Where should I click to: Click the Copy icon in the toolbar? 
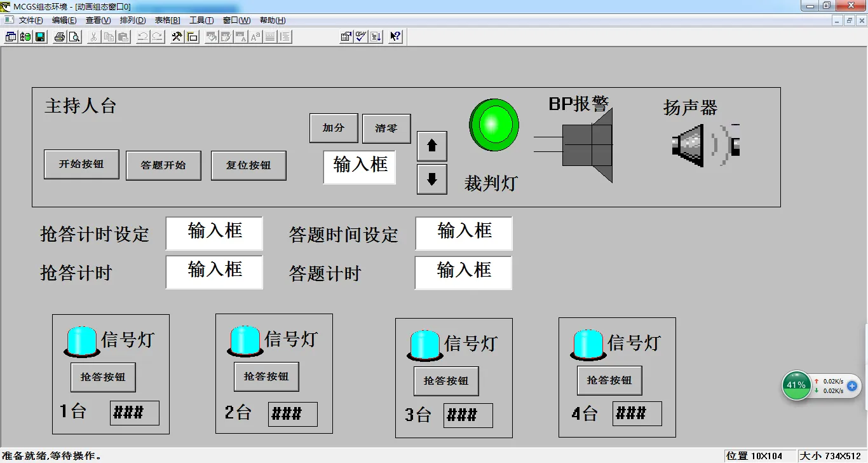point(109,36)
